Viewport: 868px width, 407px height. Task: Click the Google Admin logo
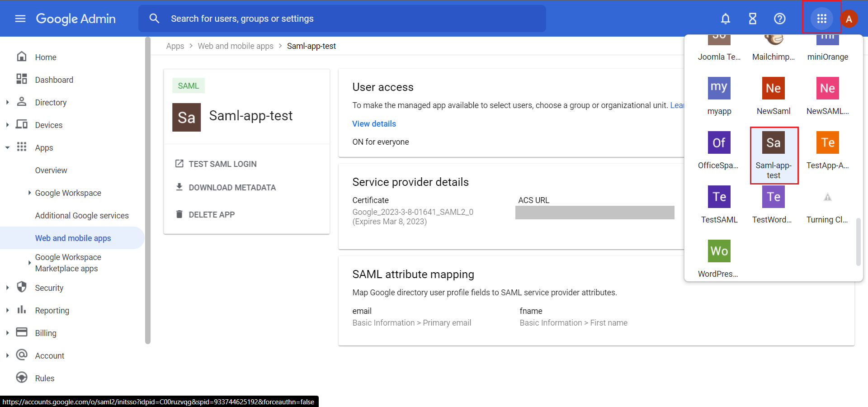pyautogui.click(x=75, y=19)
